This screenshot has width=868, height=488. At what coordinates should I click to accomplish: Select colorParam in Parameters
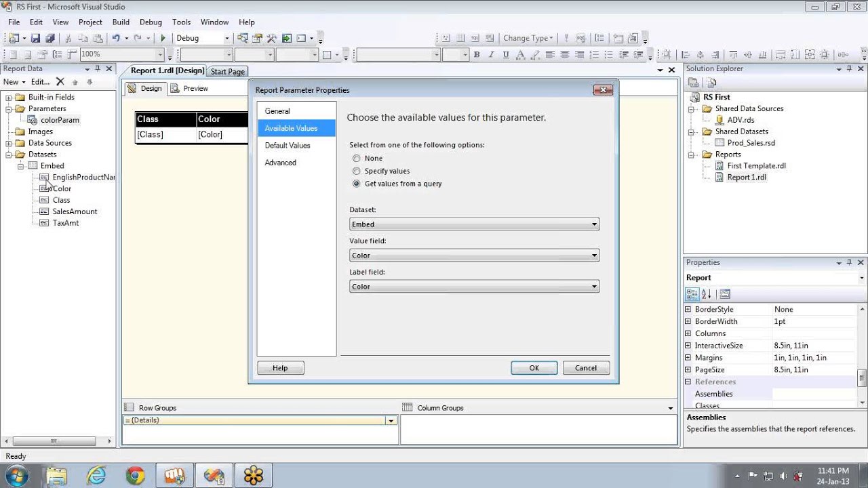60,121
